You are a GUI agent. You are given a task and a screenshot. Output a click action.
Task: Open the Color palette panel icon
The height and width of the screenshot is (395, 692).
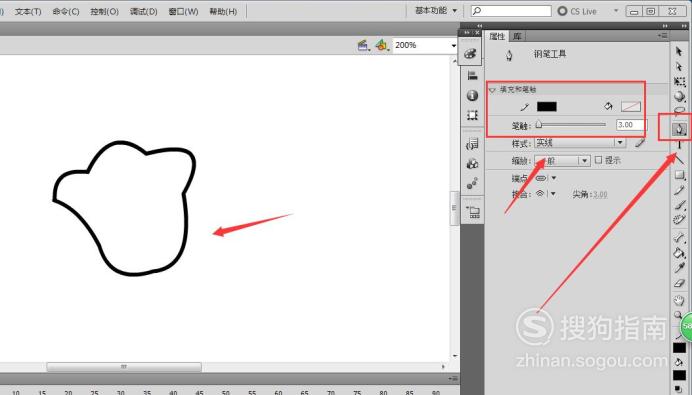(x=470, y=53)
